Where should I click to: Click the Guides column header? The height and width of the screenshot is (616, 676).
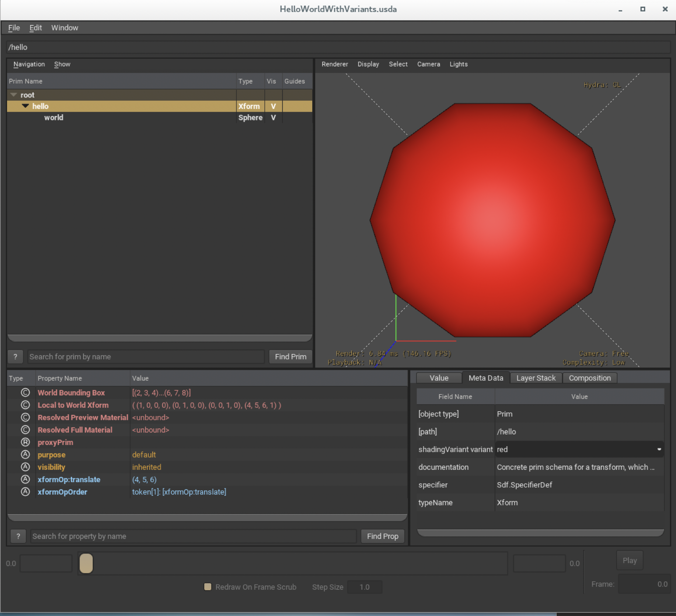(x=297, y=81)
